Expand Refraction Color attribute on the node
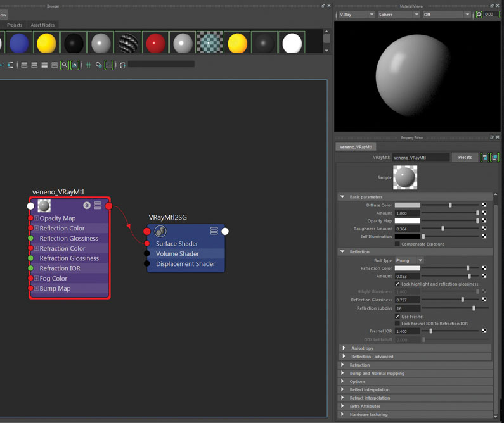Image resolution: width=504 pixels, height=423 pixels. click(x=36, y=248)
